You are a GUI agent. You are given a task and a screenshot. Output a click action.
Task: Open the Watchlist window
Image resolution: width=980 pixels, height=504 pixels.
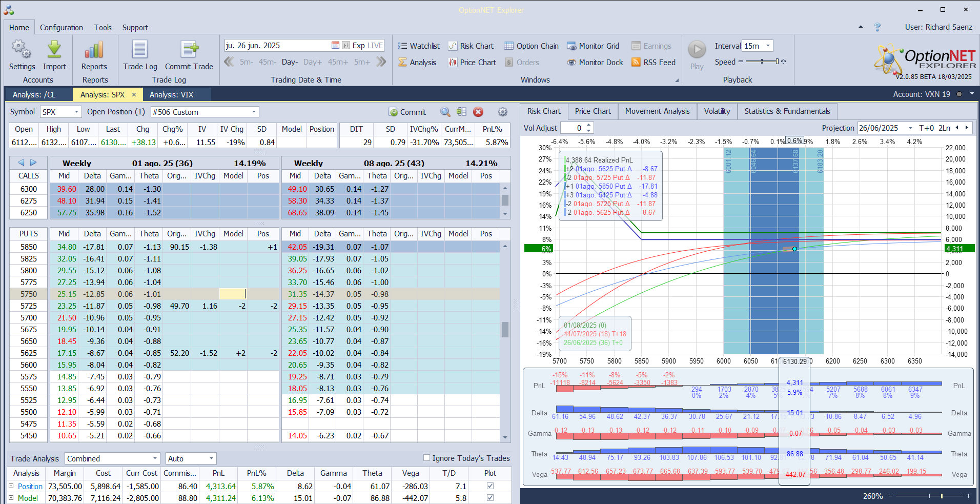(x=419, y=46)
